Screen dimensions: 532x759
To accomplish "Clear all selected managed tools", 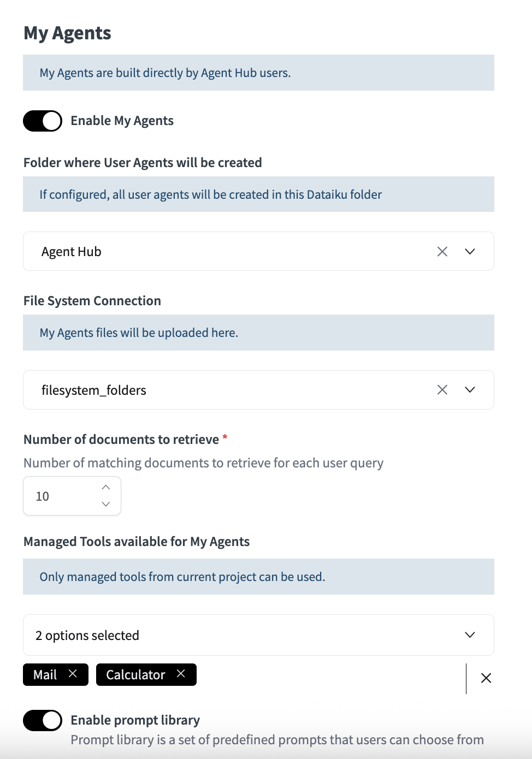I will click(486, 678).
